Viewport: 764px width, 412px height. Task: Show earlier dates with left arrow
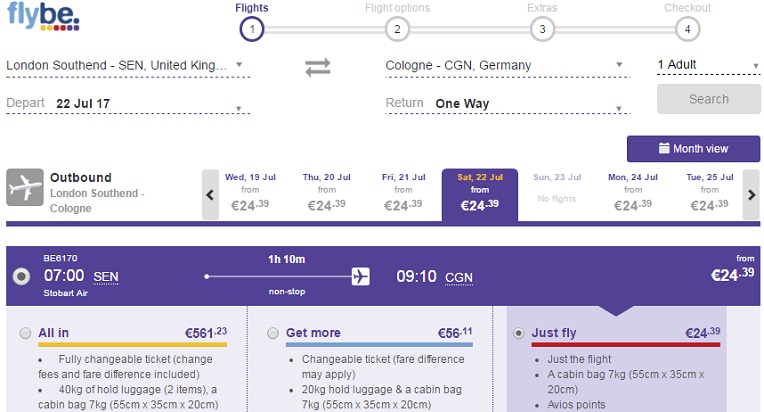pyautogui.click(x=210, y=195)
